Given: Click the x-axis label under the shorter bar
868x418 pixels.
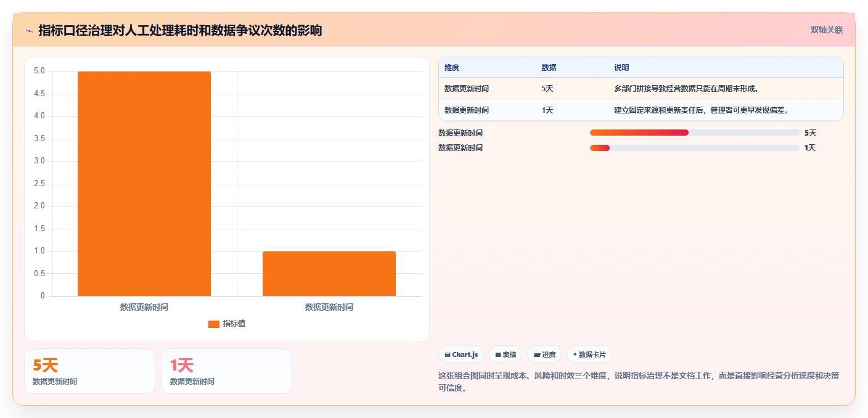Looking at the screenshot, I should (x=329, y=307).
